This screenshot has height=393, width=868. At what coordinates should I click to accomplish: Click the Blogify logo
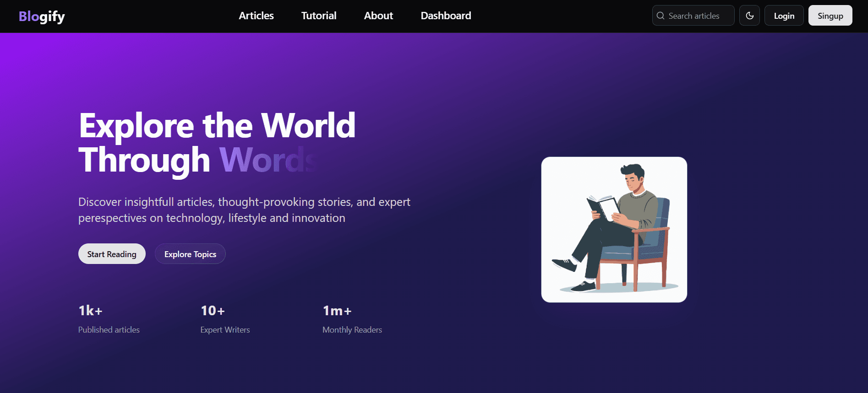tap(42, 16)
